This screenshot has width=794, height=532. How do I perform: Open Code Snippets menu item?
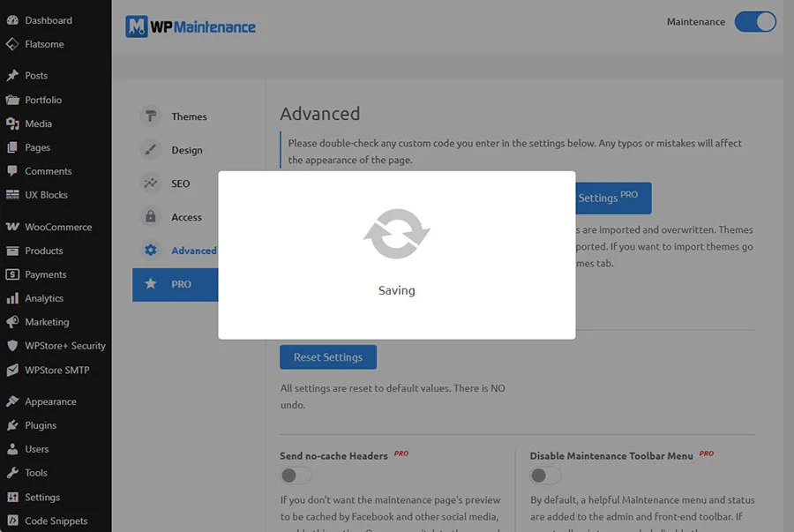(56, 521)
